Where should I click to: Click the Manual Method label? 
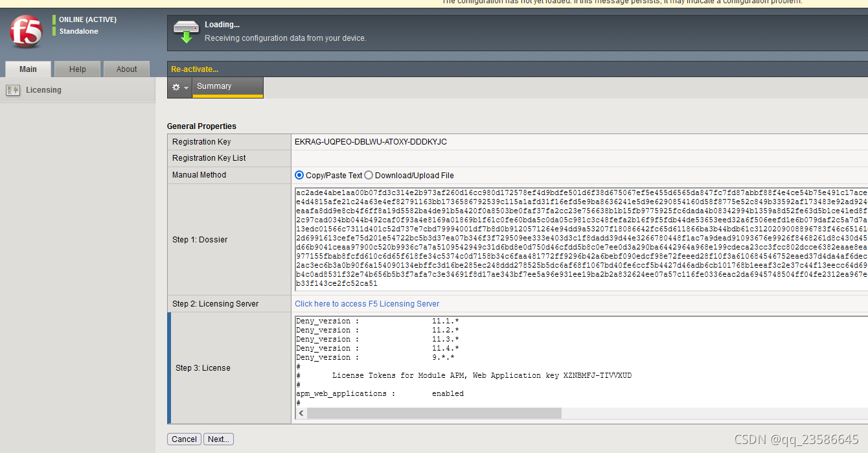[200, 175]
